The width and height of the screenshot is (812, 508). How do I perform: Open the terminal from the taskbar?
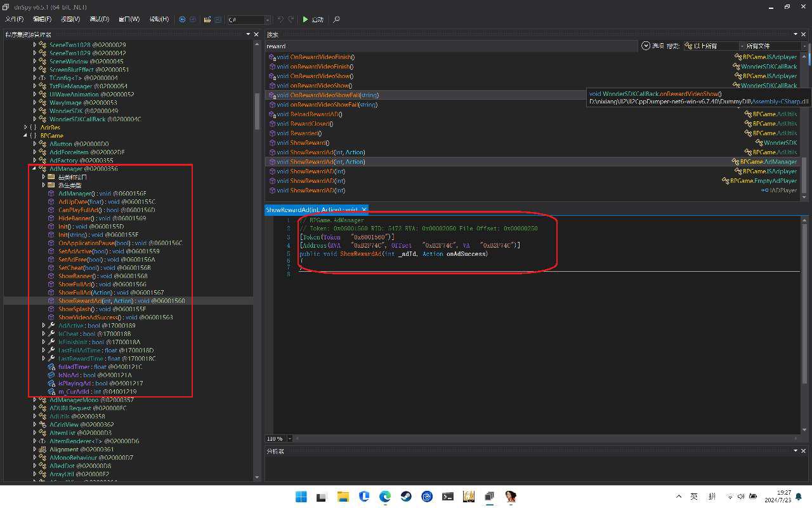(x=448, y=497)
